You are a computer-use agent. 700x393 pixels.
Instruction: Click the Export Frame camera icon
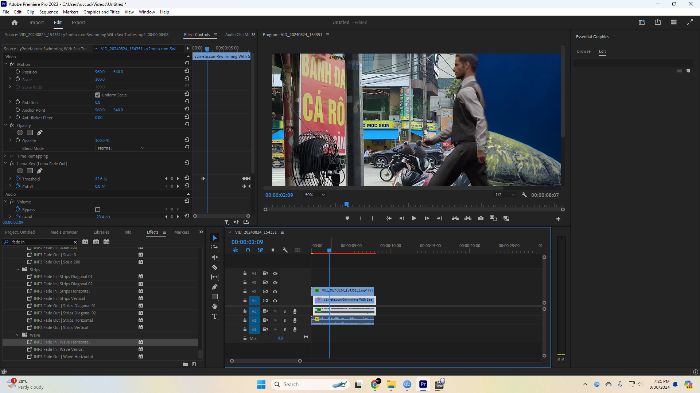(x=480, y=218)
